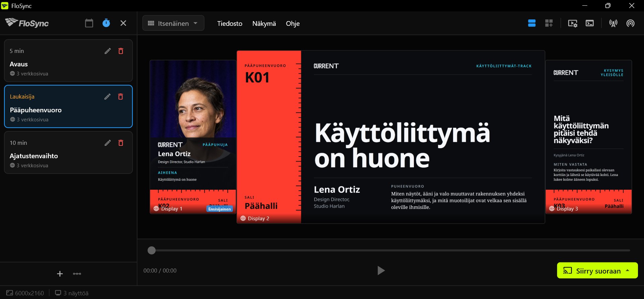Select the Display 2 main preview
This screenshot has height=299, width=644.
(x=391, y=137)
